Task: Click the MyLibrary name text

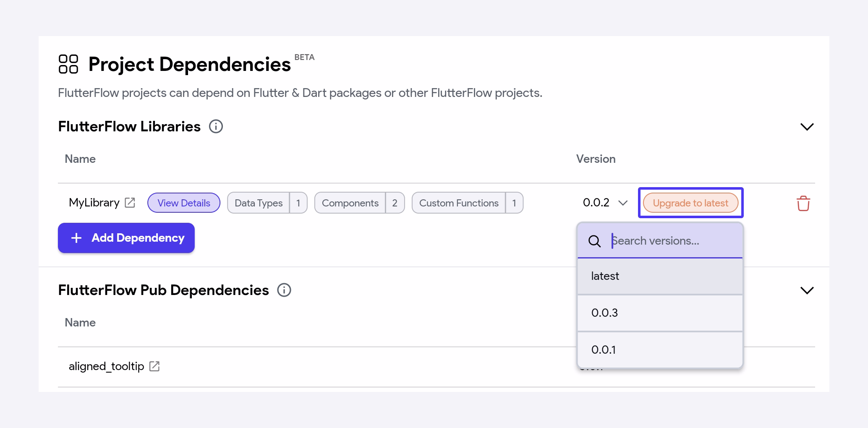Action: pyautogui.click(x=94, y=203)
